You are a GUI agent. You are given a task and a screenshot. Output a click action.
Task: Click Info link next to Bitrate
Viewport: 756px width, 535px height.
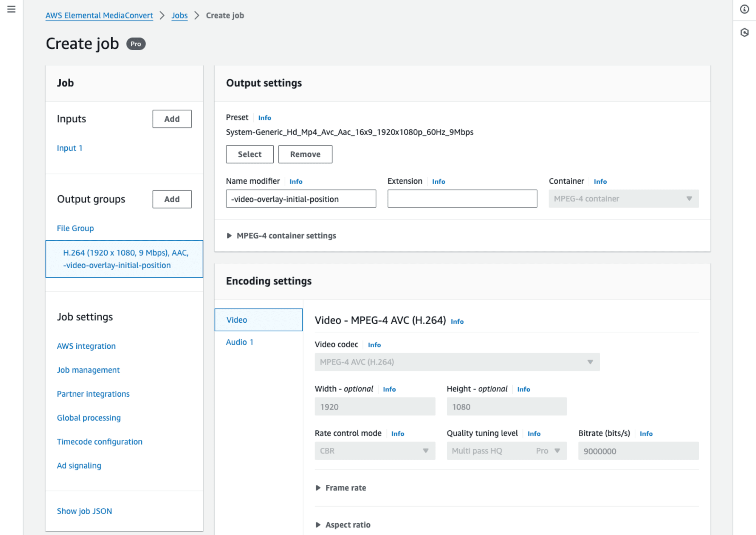pyautogui.click(x=646, y=434)
